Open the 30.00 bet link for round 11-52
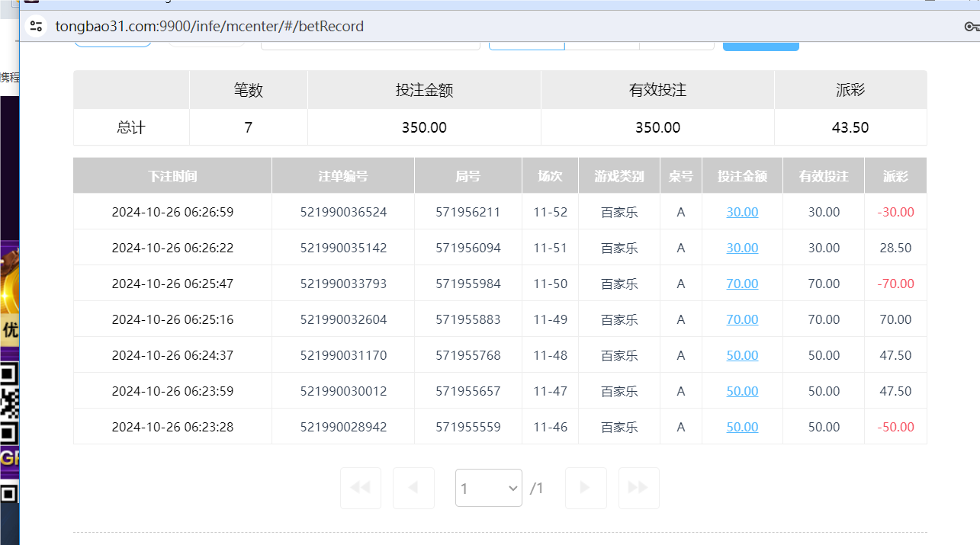 click(x=741, y=212)
